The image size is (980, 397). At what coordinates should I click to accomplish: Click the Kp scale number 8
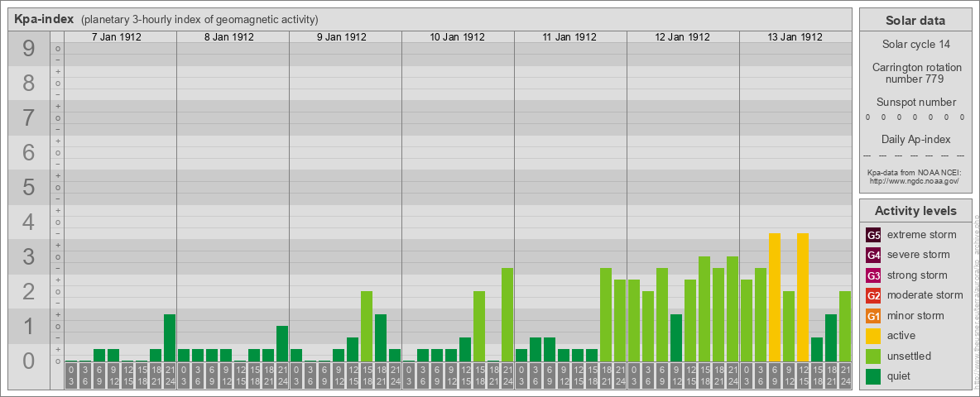pos(28,84)
